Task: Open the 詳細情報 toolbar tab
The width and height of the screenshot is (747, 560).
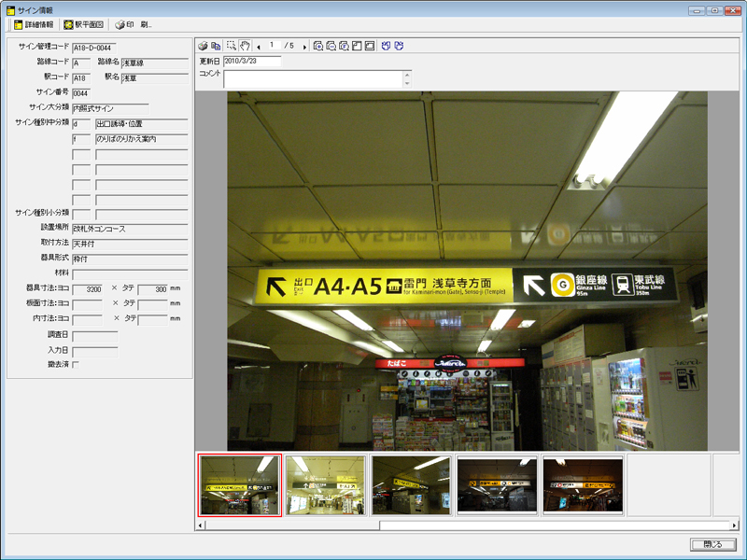Action: [x=33, y=24]
